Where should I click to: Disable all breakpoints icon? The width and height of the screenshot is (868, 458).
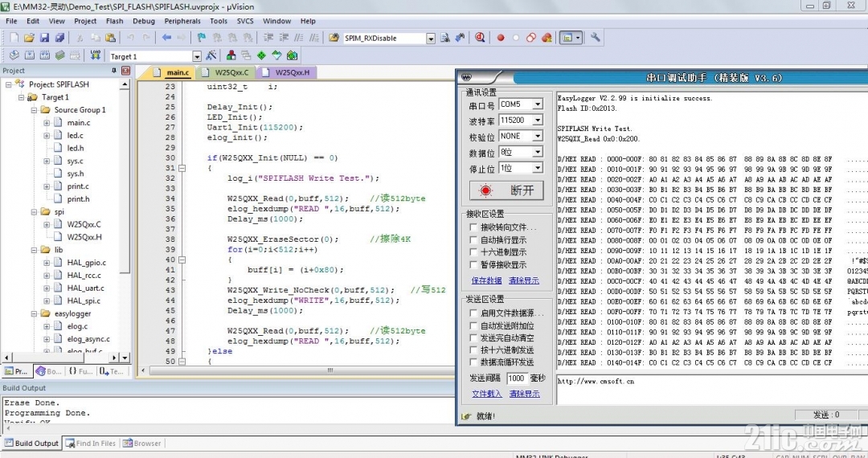pos(531,38)
